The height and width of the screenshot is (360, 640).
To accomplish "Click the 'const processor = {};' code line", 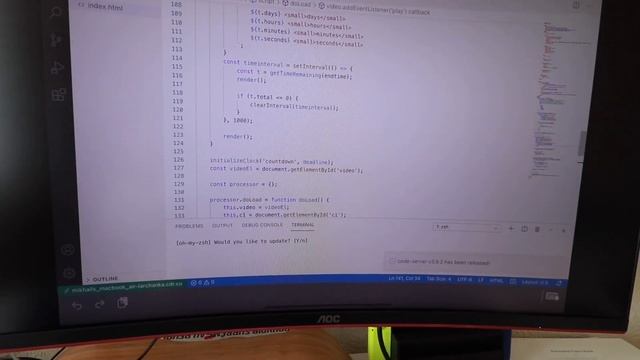I will click(x=243, y=184).
